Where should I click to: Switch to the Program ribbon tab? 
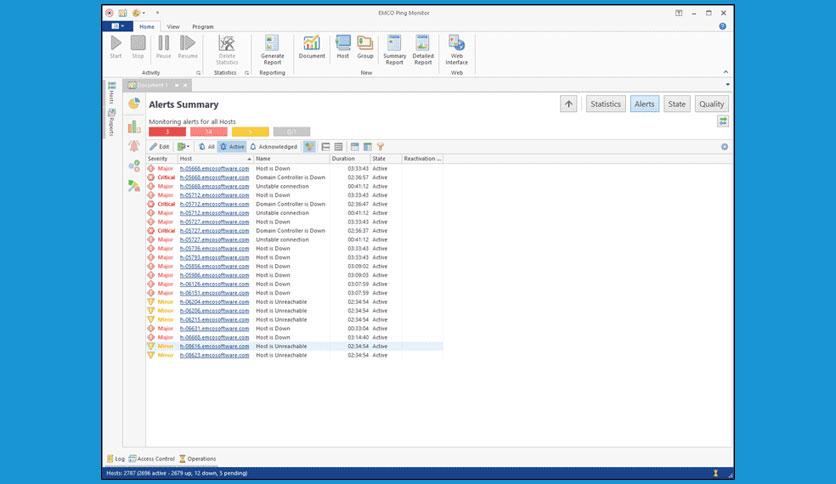point(203,27)
